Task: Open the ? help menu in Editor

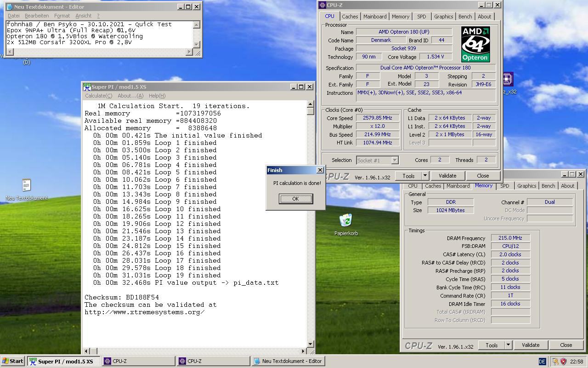Action: (98, 16)
